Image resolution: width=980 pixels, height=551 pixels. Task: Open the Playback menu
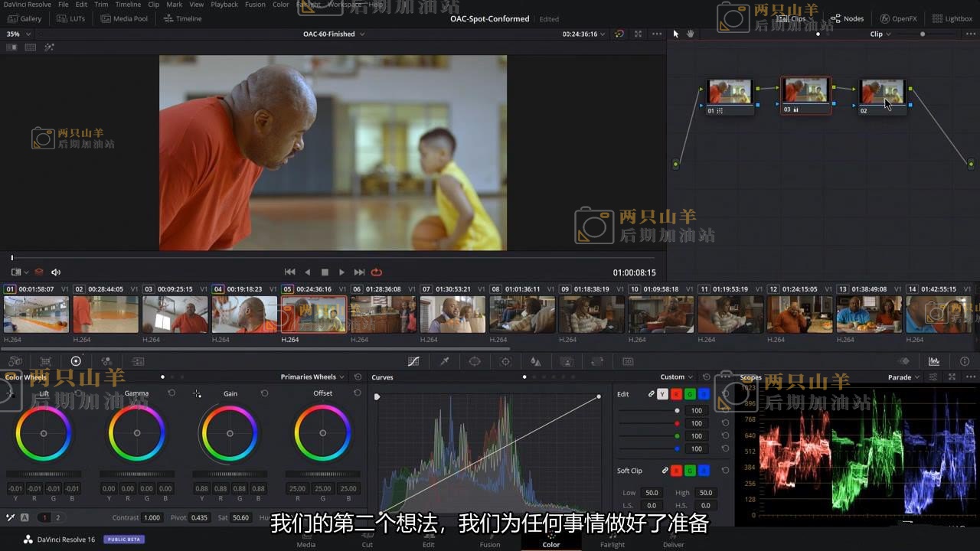click(x=224, y=5)
